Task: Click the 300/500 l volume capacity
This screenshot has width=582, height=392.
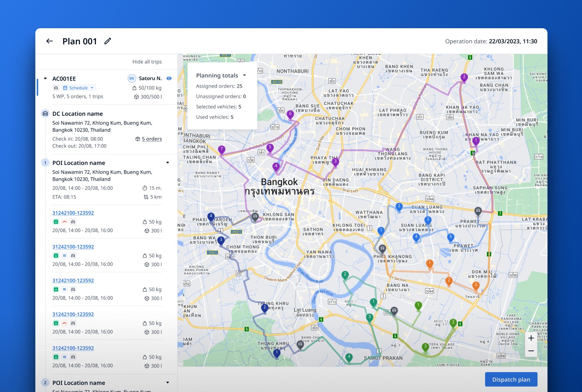Action: click(148, 97)
